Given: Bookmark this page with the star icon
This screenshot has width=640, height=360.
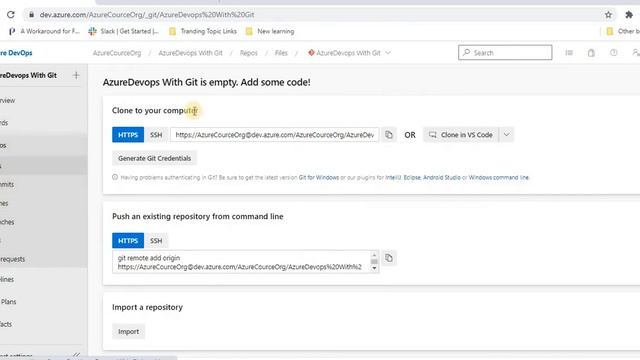Looking at the screenshot, I should coord(608,15).
